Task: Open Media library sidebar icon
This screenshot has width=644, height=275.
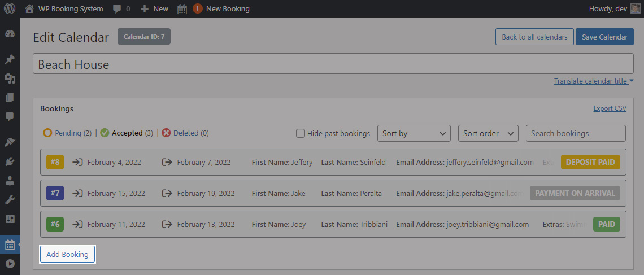Action: [10, 78]
